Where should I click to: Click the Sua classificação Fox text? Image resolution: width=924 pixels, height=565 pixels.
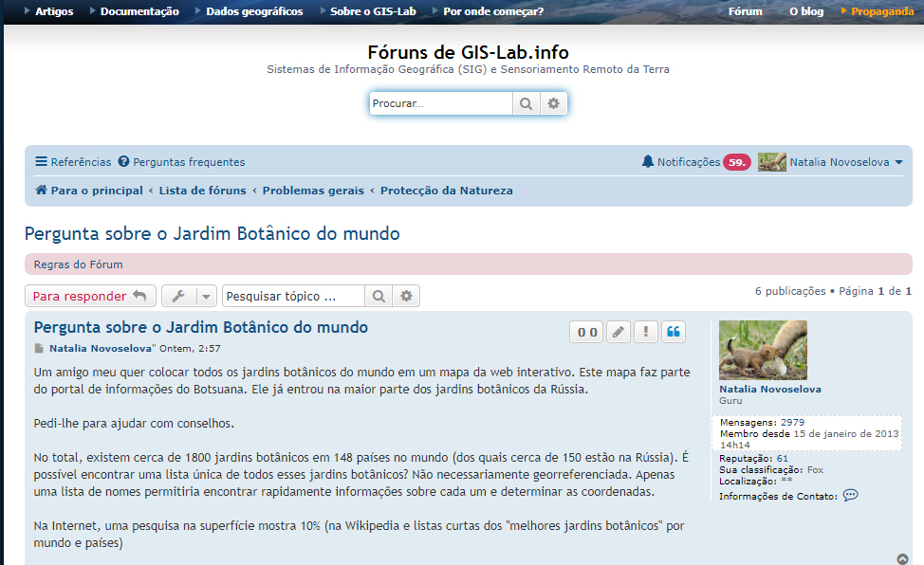click(771, 469)
